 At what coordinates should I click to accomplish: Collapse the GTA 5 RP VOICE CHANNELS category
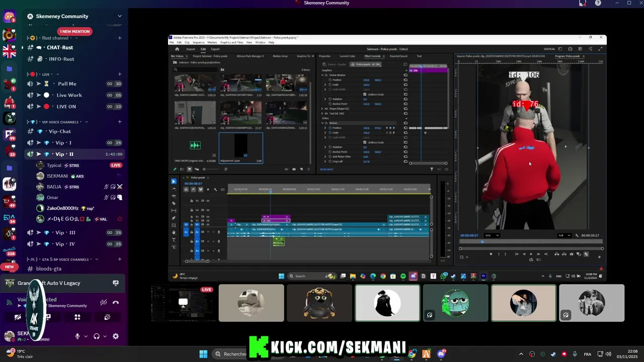tap(62, 259)
